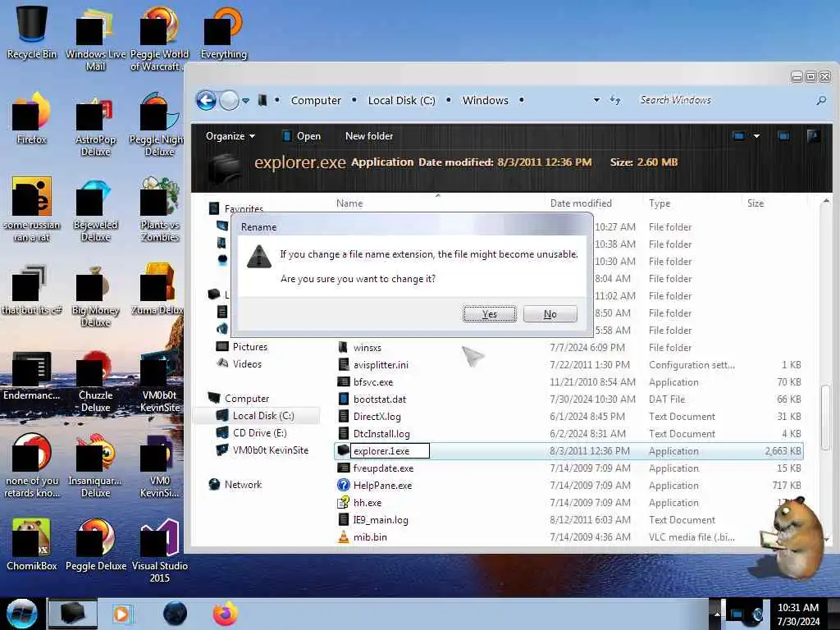
Task: Click the Explorer button on the taskbar
Action: click(x=73, y=614)
